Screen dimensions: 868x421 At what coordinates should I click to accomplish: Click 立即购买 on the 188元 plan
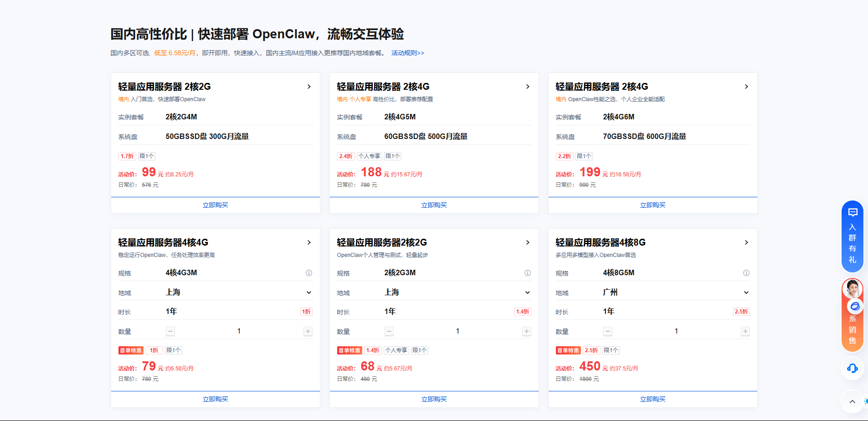pyautogui.click(x=434, y=205)
